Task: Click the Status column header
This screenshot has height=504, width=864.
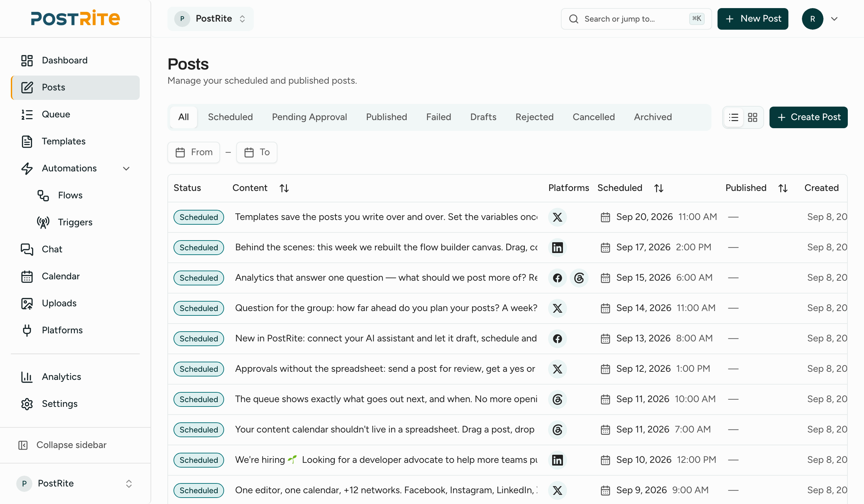Action: (x=187, y=188)
